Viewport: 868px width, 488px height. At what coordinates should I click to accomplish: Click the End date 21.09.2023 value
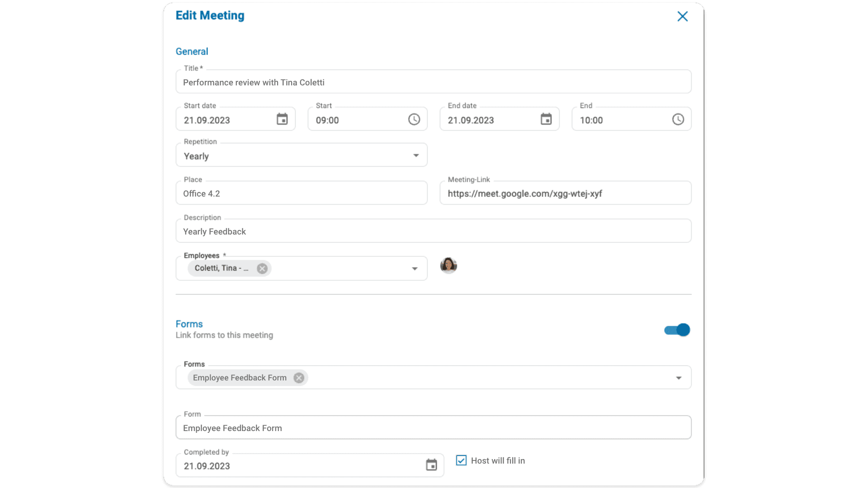pyautogui.click(x=471, y=120)
